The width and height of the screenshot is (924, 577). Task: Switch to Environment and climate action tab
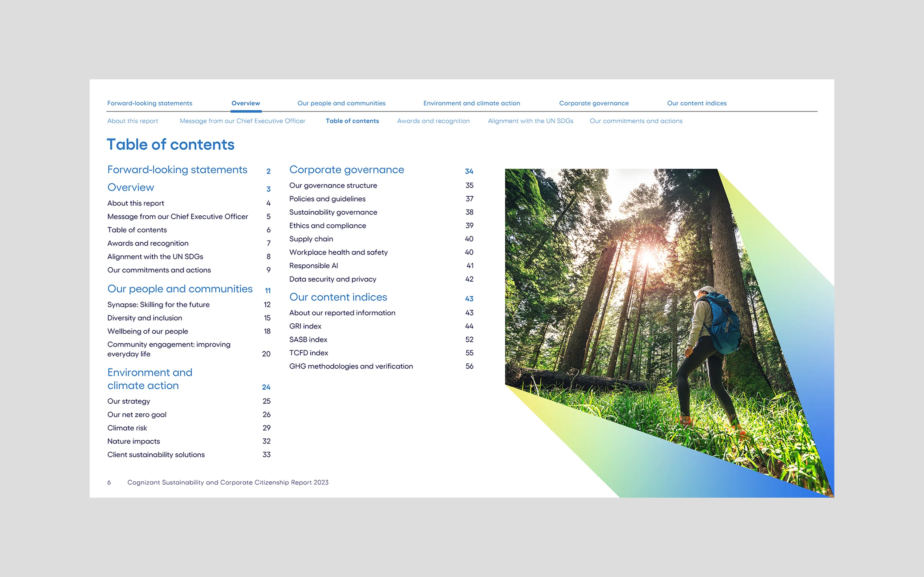[471, 103]
